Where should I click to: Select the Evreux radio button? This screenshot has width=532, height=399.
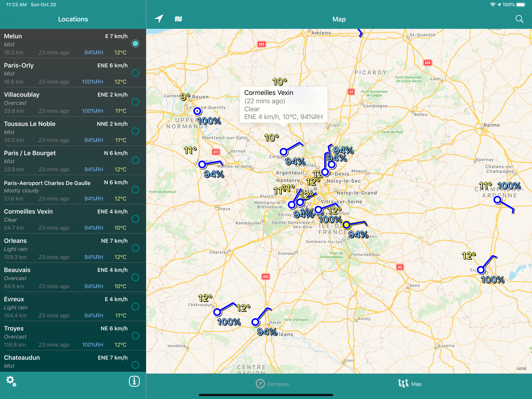[135, 307]
